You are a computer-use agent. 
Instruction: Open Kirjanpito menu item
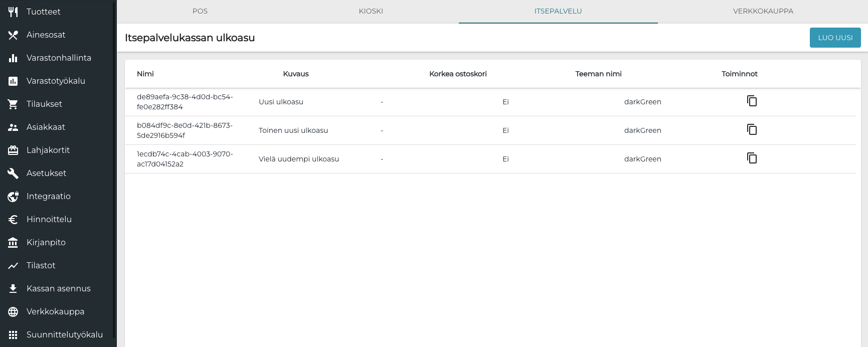pyautogui.click(x=57, y=242)
